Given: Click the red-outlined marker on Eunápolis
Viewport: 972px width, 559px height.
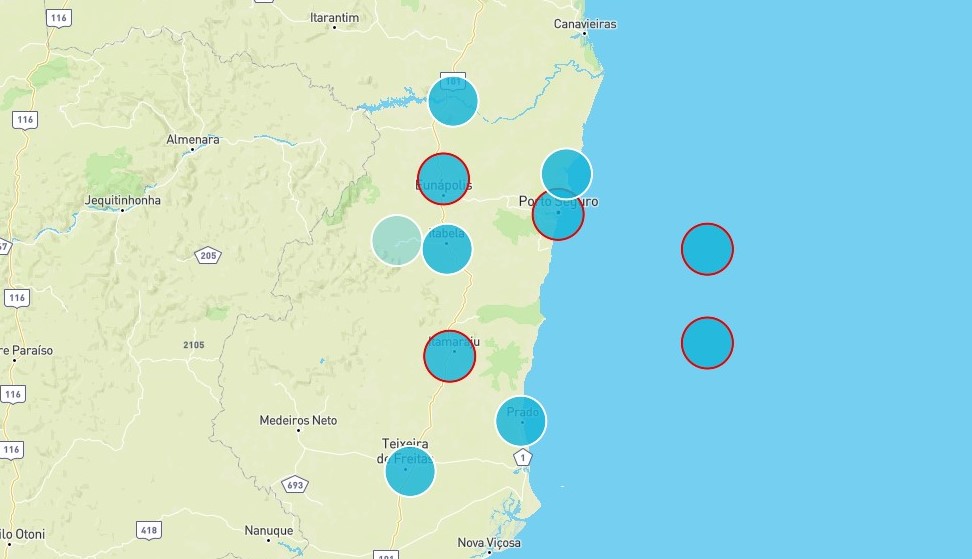Looking at the screenshot, I should [443, 179].
